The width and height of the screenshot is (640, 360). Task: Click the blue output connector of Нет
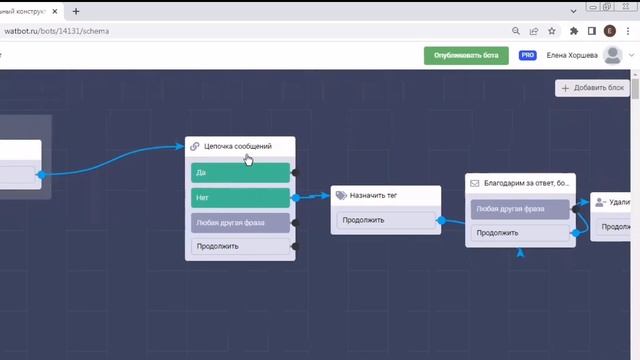tap(296, 198)
